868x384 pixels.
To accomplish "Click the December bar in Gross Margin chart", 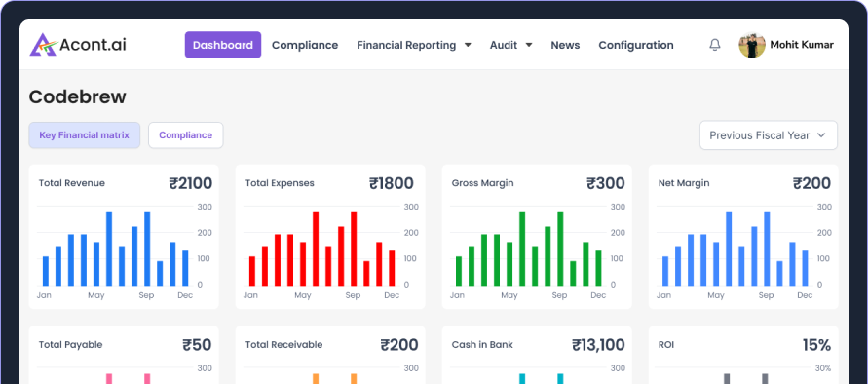I will click(598, 268).
